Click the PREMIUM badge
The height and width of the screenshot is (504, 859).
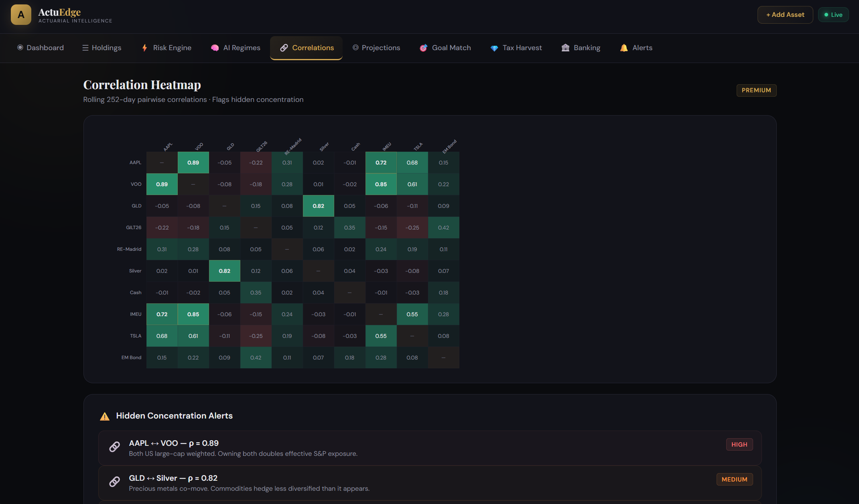tap(756, 90)
